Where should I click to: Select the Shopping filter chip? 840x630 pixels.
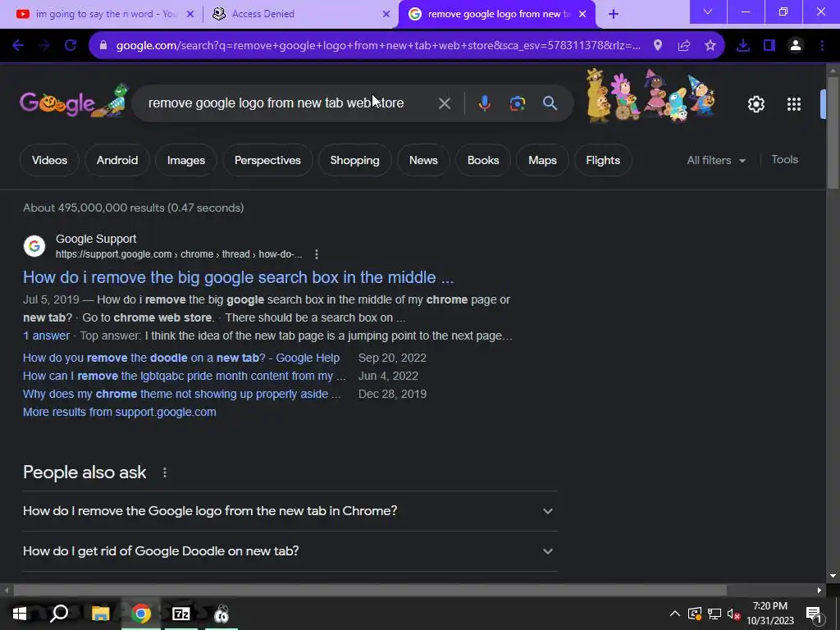(x=354, y=160)
